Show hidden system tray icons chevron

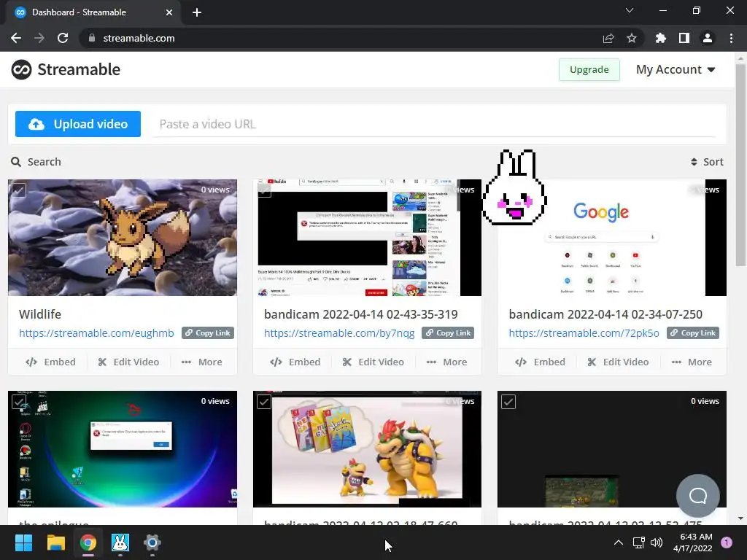[x=619, y=542]
